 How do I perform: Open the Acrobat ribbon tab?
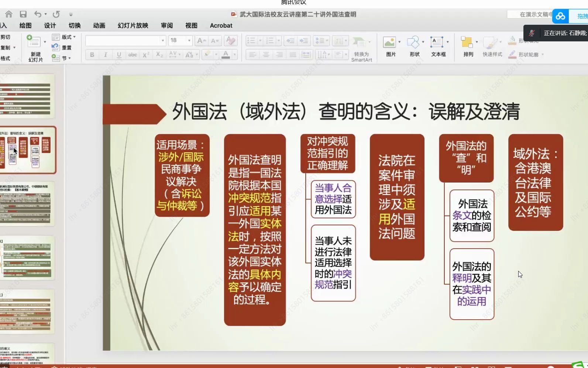pos(221,25)
